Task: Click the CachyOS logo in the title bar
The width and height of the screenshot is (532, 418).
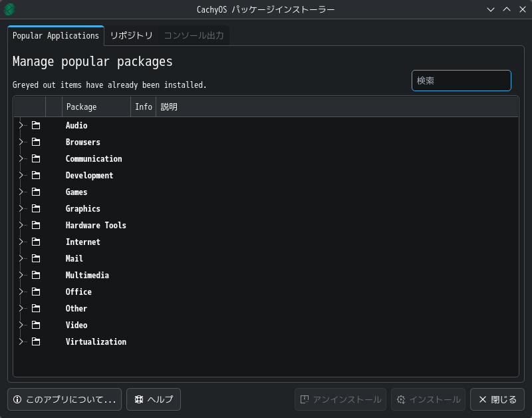Action: tap(9, 9)
